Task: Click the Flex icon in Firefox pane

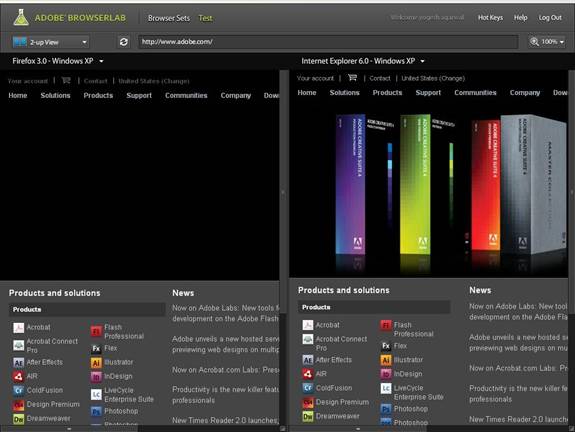Action: [96, 348]
